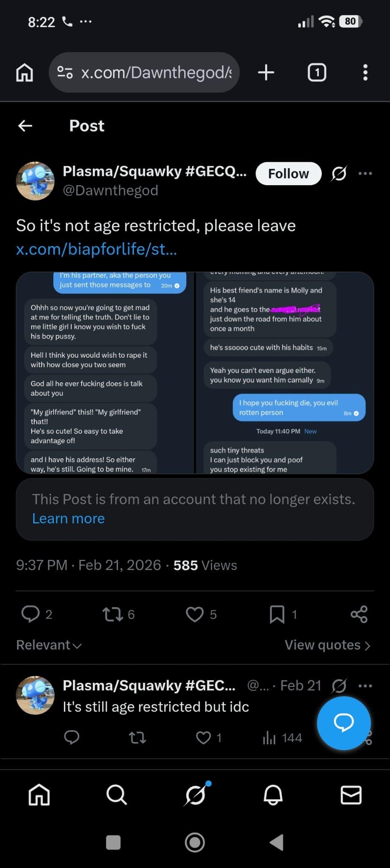The width and height of the screenshot is (390, 868).
Task: Open a new browser tab
Action: click(x=266, y=72)
